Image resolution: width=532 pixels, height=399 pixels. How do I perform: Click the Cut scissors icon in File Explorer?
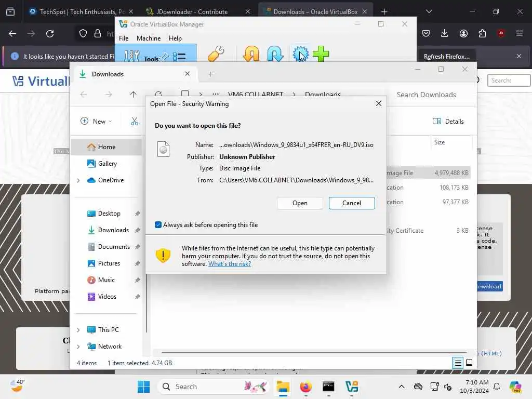[x=135, y=121]
